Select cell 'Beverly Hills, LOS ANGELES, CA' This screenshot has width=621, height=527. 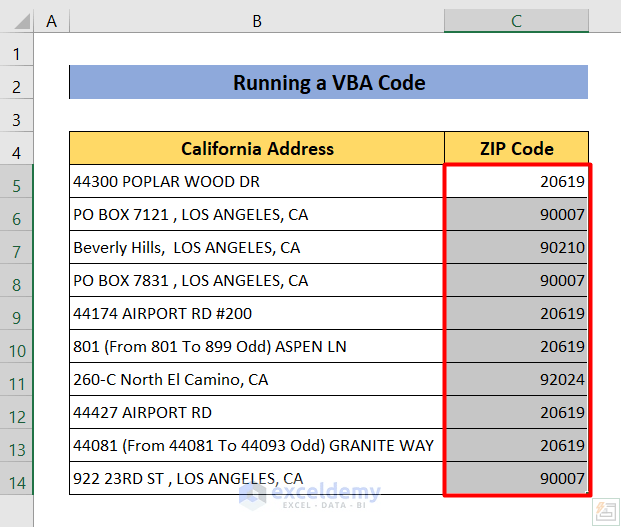click(257, 247)
